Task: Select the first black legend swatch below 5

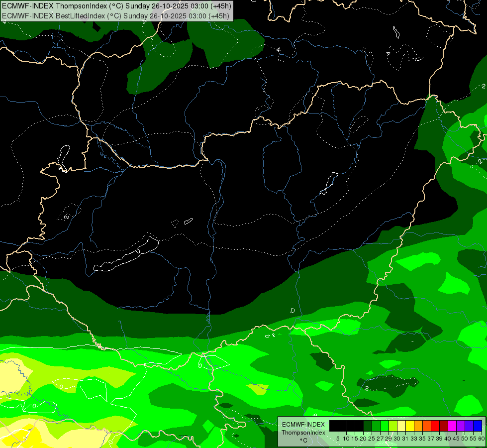Action: click(334, 426)
